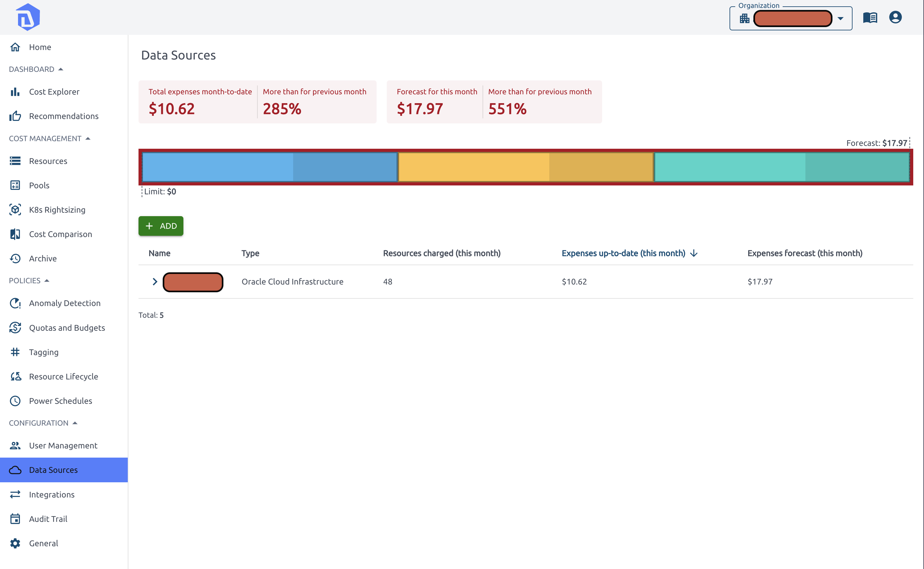Screen dimensions: 924x569
Task: Open Audit Trail page
Action: point(64,519)
